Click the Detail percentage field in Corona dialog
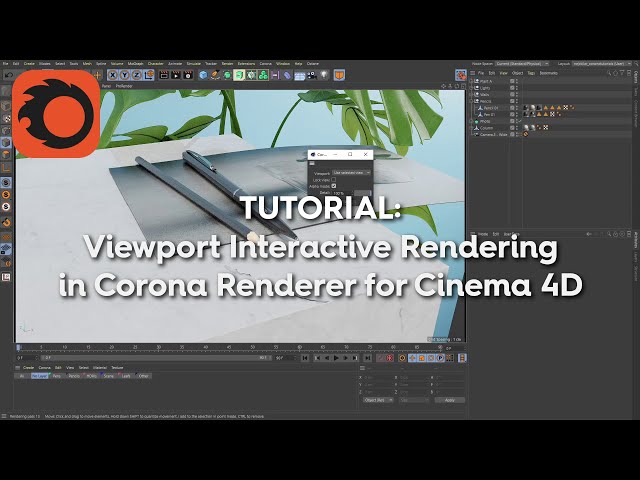This screenshot has width=640, height=480. tap(342, 193)
